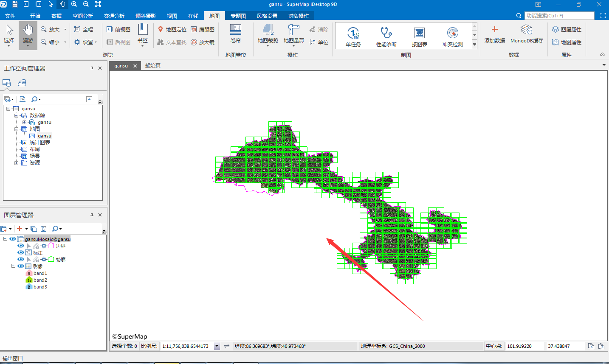Open 地图属性 map properties
Screen dimensions: 609x364
(567, 42)
